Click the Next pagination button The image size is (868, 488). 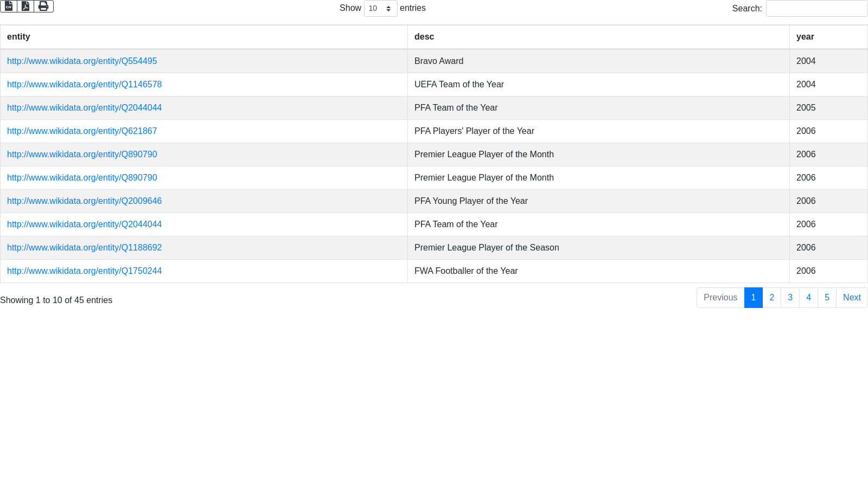[x=852, y=298]
